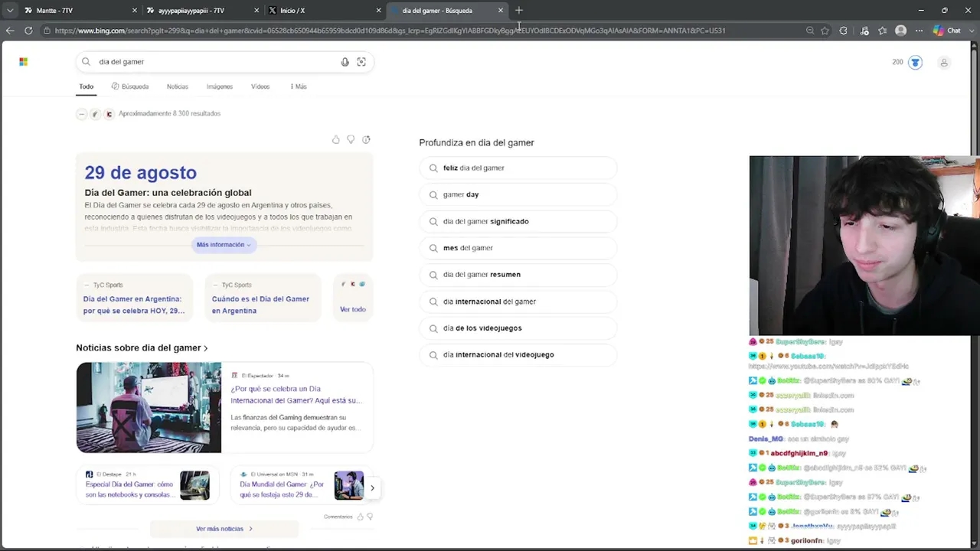The height and width of the screenshot is (551, 980).
Task: Select the Imágenes tab
Action: [x=219, y=86]
